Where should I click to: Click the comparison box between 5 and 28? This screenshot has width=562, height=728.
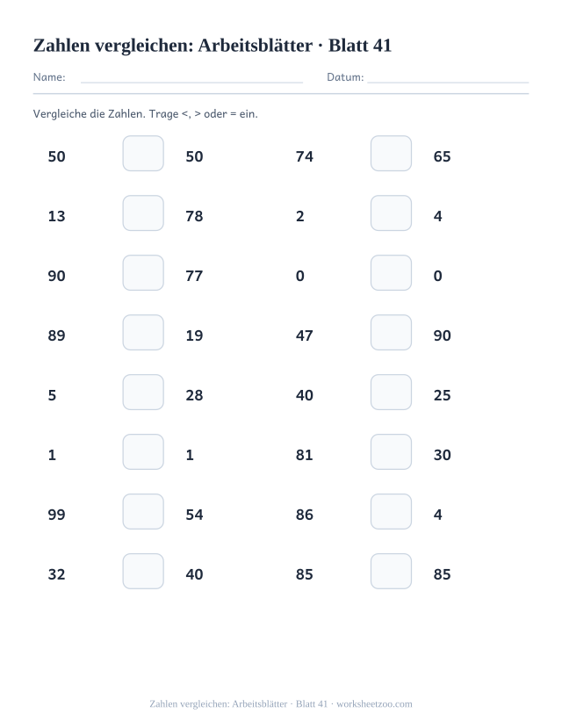(143, 392)
